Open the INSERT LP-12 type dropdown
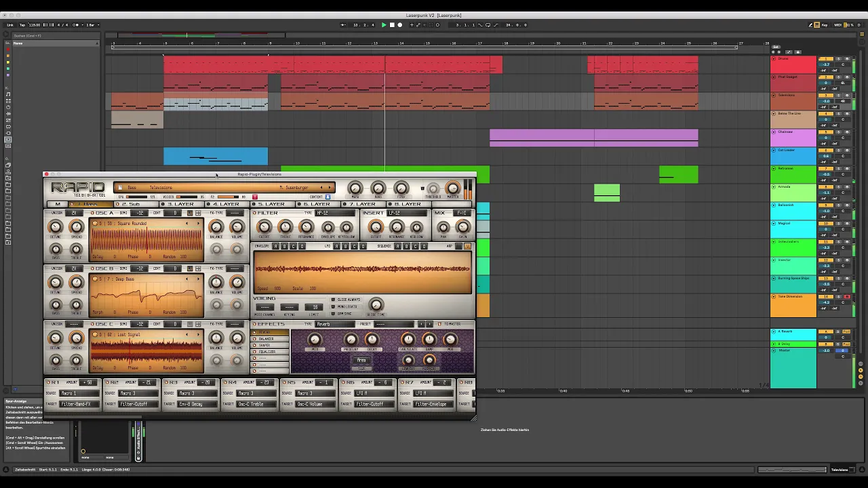The height and width of the screenshot is (488, 868). click(406, 213)
